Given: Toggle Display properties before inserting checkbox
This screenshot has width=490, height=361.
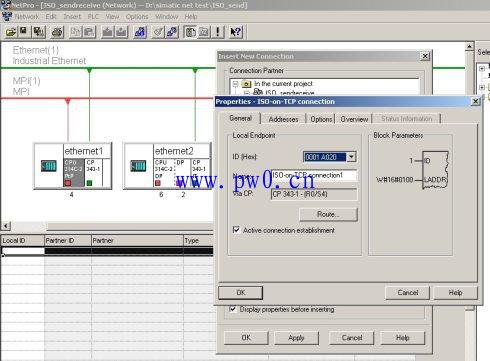Looking at the screenshot, I should [233, 309].
